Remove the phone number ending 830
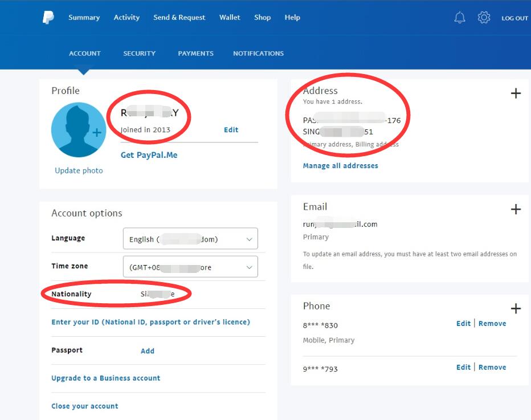Viewport: 531px width, 420px height. tap(492, 324)
